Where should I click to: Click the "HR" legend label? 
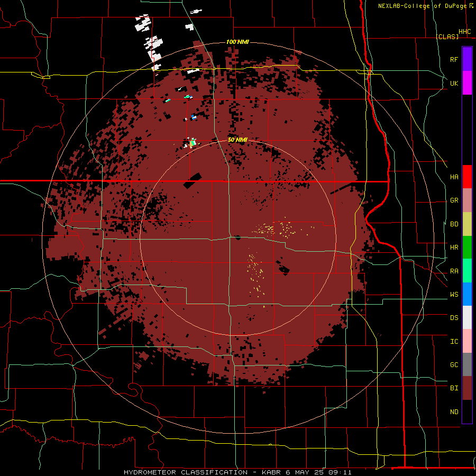click(x=454, y=247)
